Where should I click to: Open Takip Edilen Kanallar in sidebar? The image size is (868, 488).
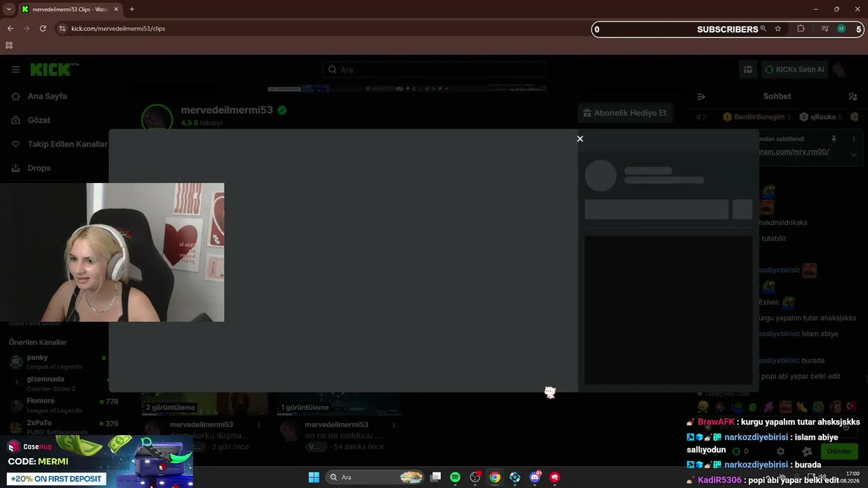pyautogui.click(x=67, y=144)
